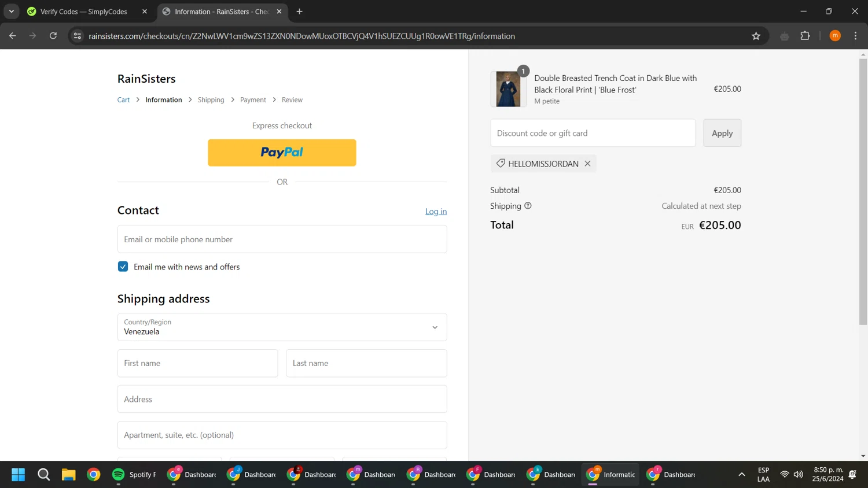Go to Cart breadcrumb link
The height and width of the screenshot is (488, 868).
[123, 100]
